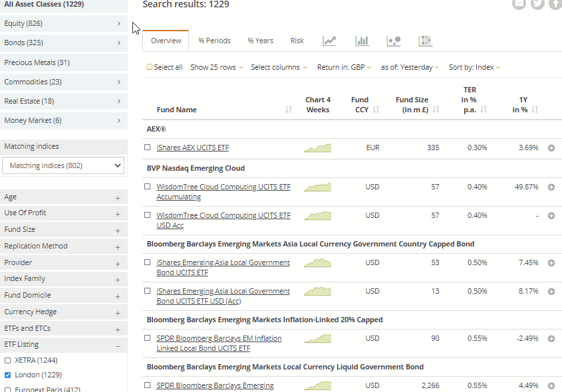The height and width of the screenshot is (392, 562).
Task: Sort by Fund Name column arrows
Action: point(289,110)
